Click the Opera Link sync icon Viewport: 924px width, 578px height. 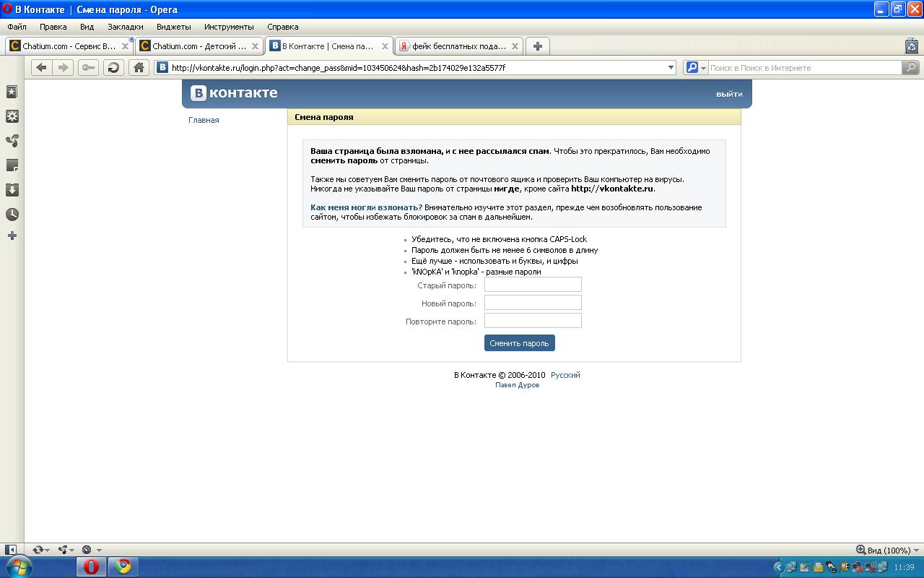click(38, 550)
